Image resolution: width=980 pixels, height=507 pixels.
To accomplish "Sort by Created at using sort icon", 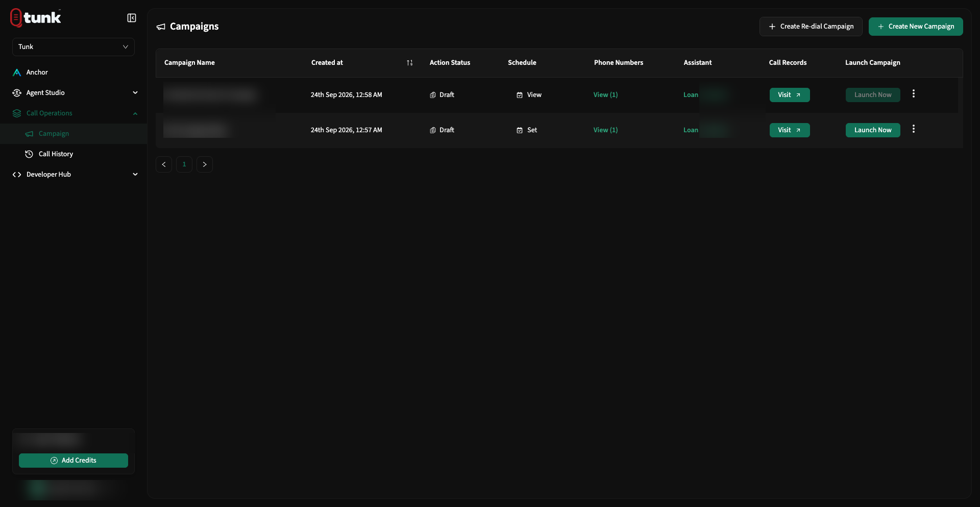I will point(409,63).
